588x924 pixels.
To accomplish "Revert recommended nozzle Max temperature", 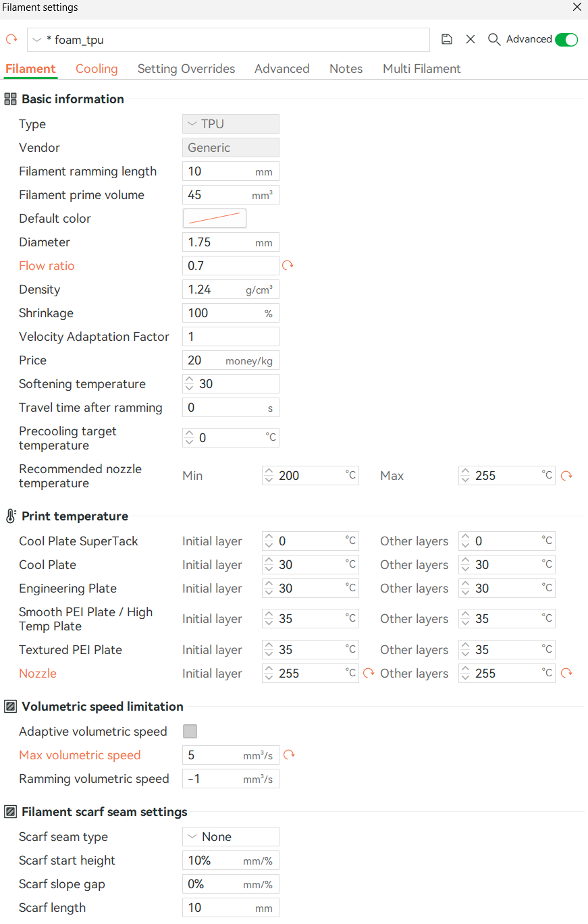I will [566, 475].
